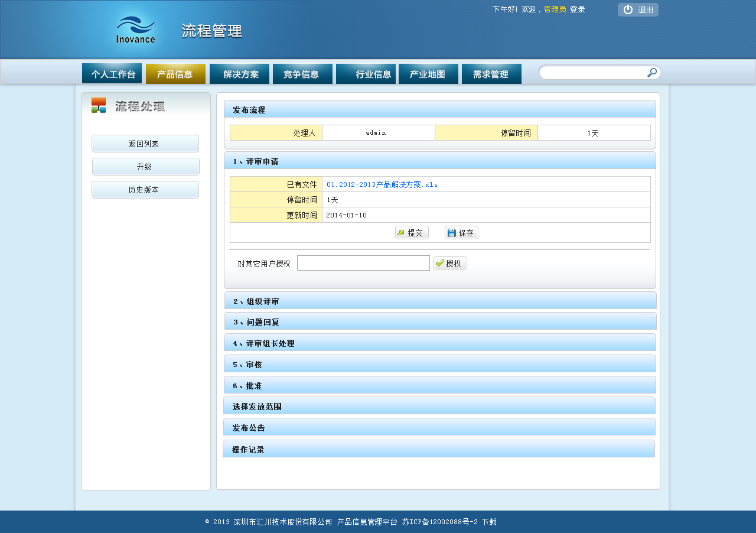756x533 pixels.
Task: Click the 升级 button
Action: tap(145, 167)
